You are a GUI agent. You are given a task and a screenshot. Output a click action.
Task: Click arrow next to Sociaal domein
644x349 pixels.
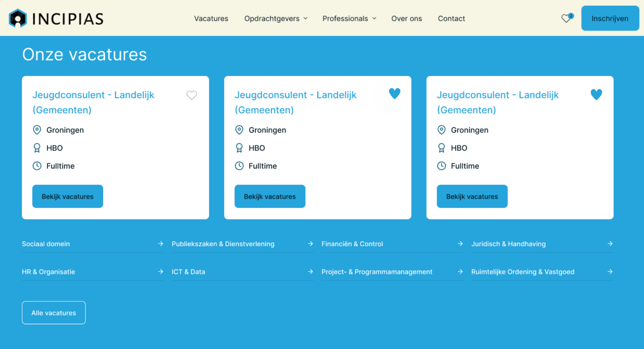(x=161, y=244)
